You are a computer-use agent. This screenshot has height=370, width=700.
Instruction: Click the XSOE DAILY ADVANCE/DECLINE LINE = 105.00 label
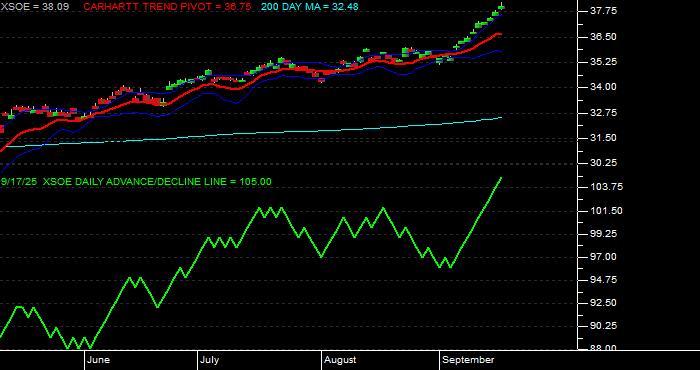pyautogui.click(x=157, y=182)
